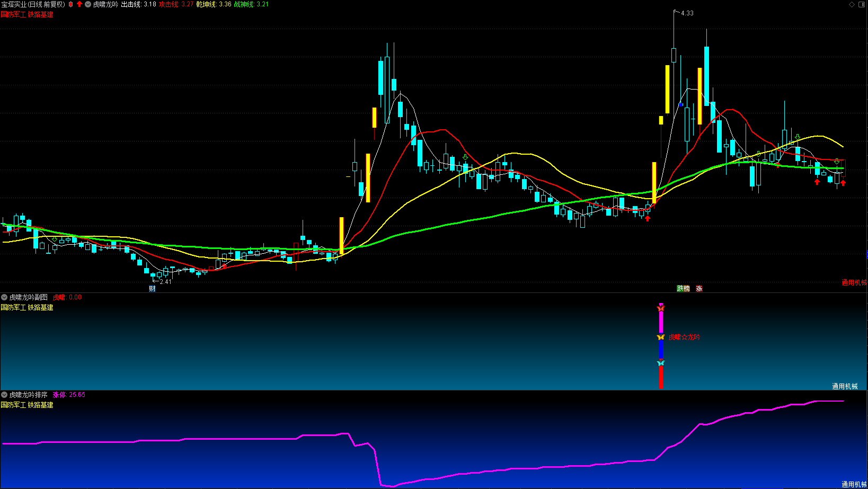Click 铁路基建 tag in the 虎啸龙吟排序 panel
The image size is (868, 489).
tap(41, 405)
